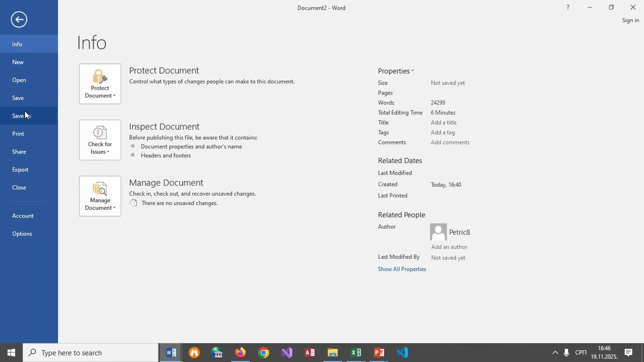This screenshot has height=362, width=644.
Task: Open Excel from the taskbar
Action: [356, 352]
